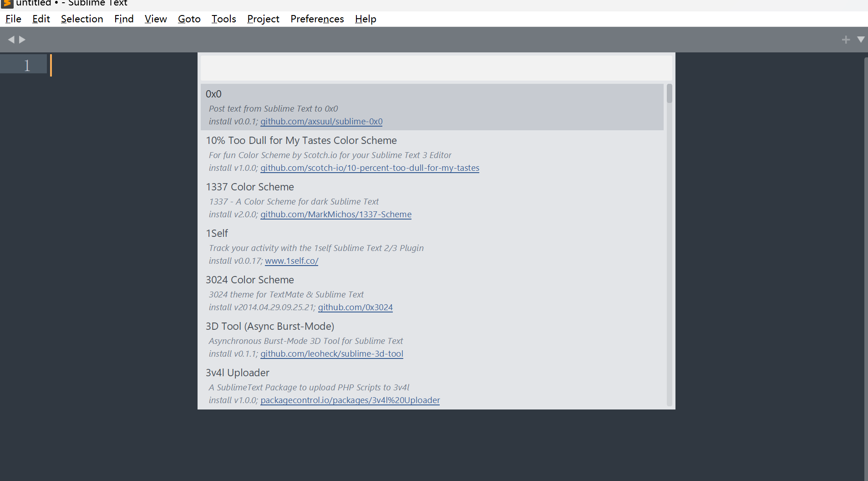Image resolution: width=868 pixels, height=481 pixels.
Task: Click 'A SublimeText Package to upload PHP Scripts' text
Action: (x=309, y=388)
